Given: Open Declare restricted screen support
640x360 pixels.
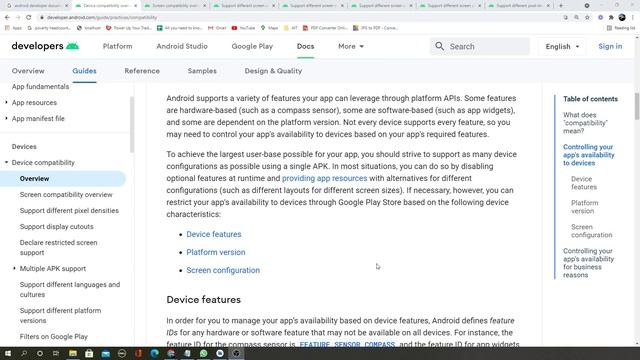Looking at the screenshot, I should point(58,247).
